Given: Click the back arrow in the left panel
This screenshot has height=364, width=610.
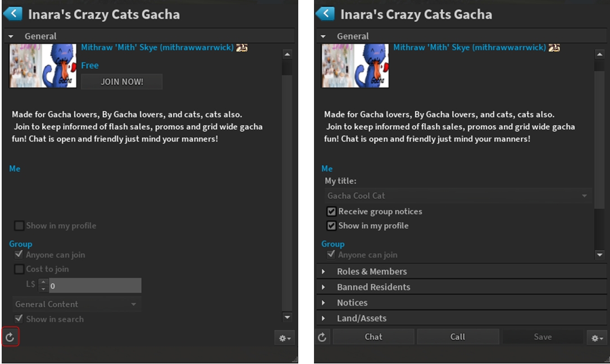Looking at the screenshot, I should [x=13, y=14].
